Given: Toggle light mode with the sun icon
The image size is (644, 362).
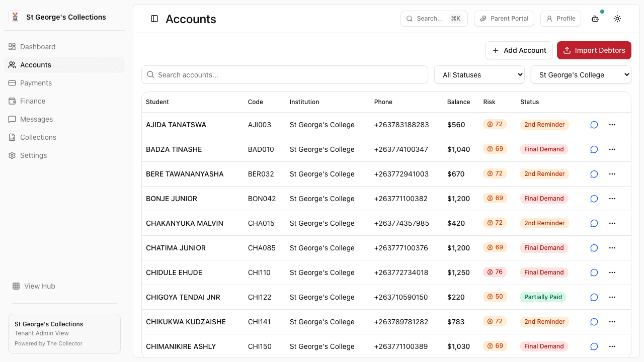Looking at the screenshot, I should click(x=617, y=18).
